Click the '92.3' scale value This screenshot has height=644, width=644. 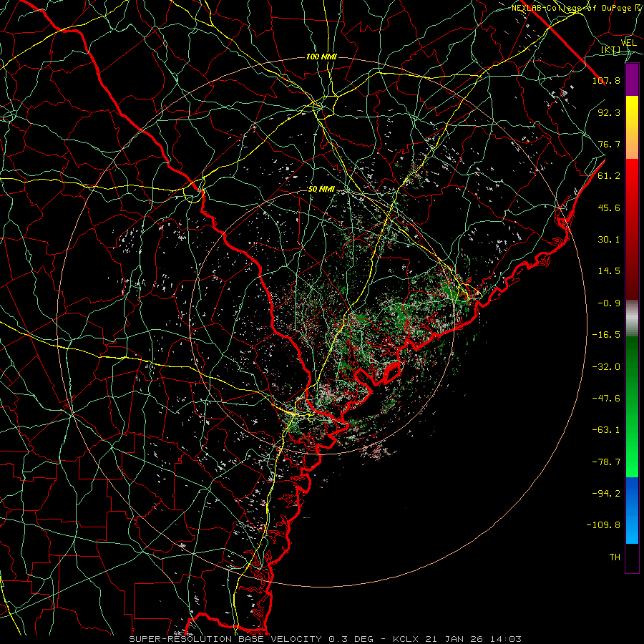point(609,112)
